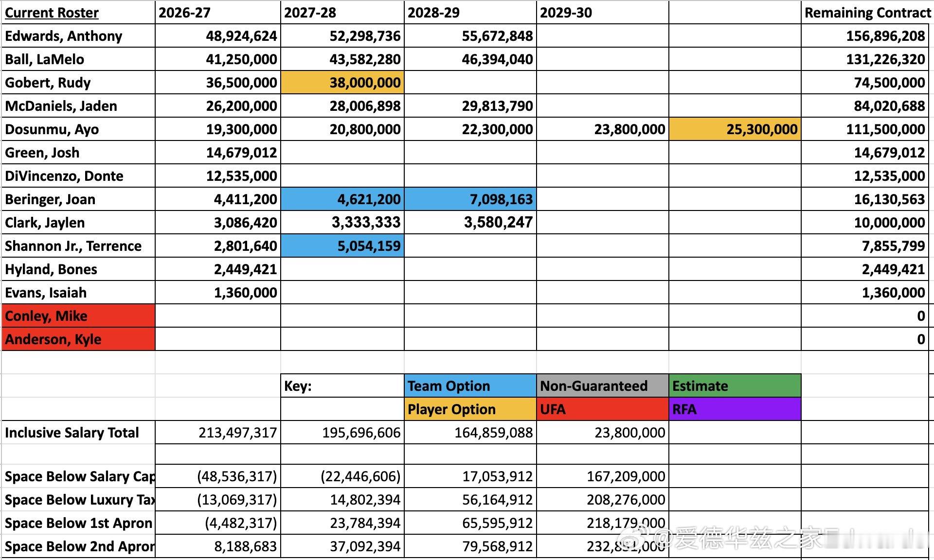Viewport: 934px width, 560px height.
Task: Click Shannon Jr.'s 2026-27 salary 2,801,640
Action: pos(218,245)
